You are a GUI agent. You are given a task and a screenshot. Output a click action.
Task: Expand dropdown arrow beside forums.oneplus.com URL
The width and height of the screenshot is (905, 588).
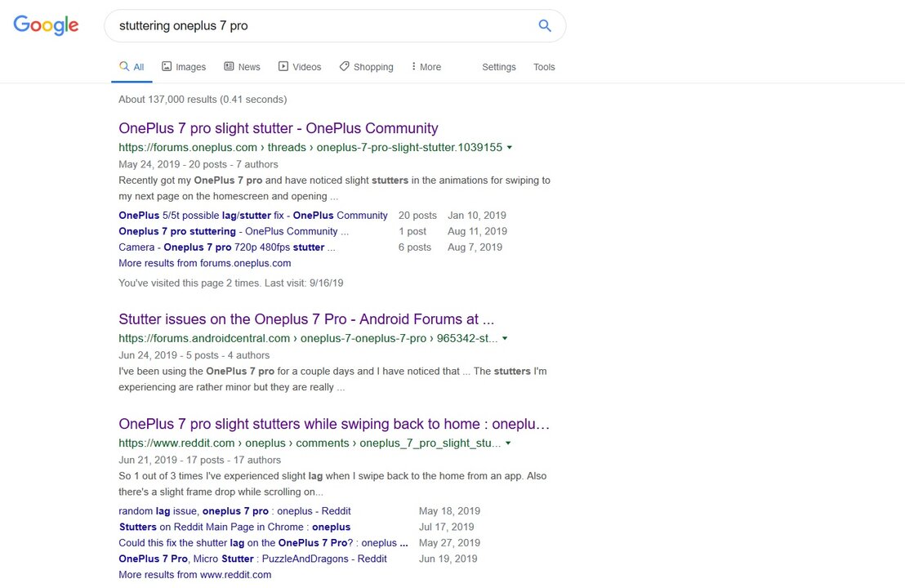[x=509, y=148]
